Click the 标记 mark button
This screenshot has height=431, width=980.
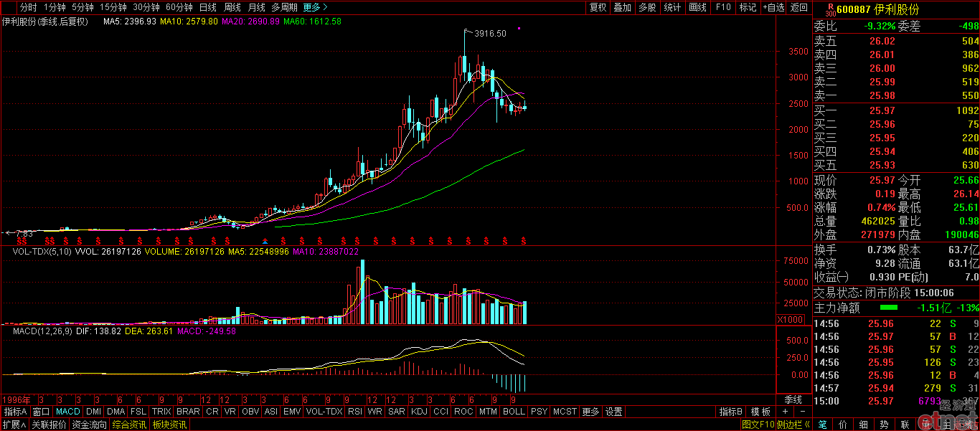click(x=748, y=7)
